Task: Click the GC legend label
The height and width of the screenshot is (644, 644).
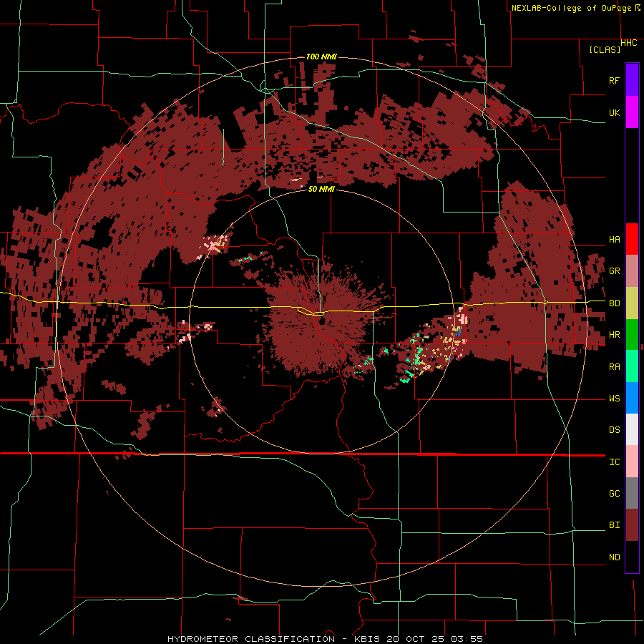Action: pyautogui.click(x=615, y=494)
